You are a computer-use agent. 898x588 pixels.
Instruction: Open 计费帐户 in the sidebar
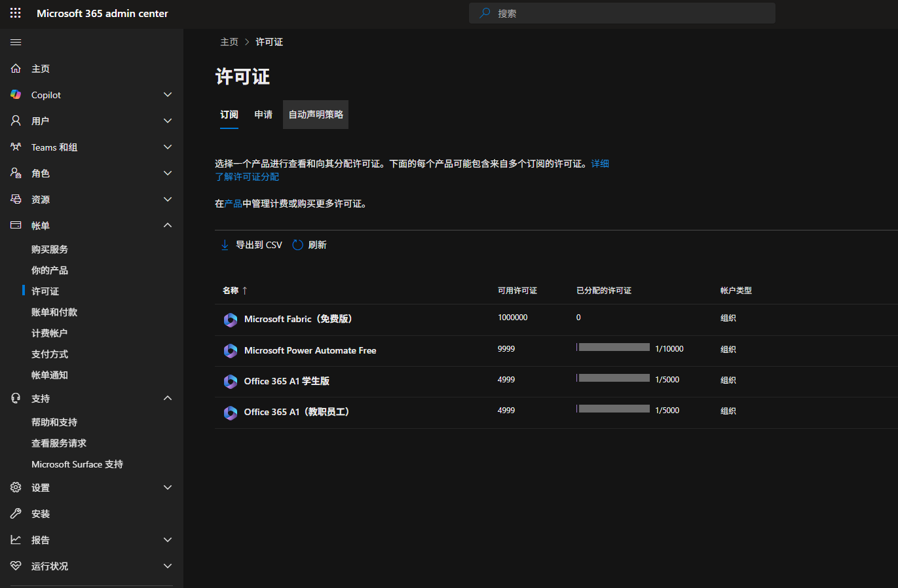50,333
